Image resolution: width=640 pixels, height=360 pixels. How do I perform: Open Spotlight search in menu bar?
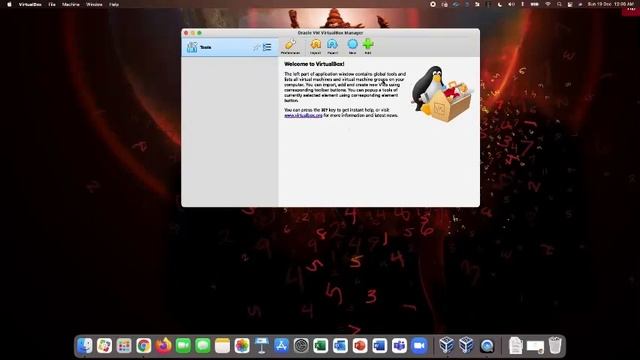click(559, 4)
